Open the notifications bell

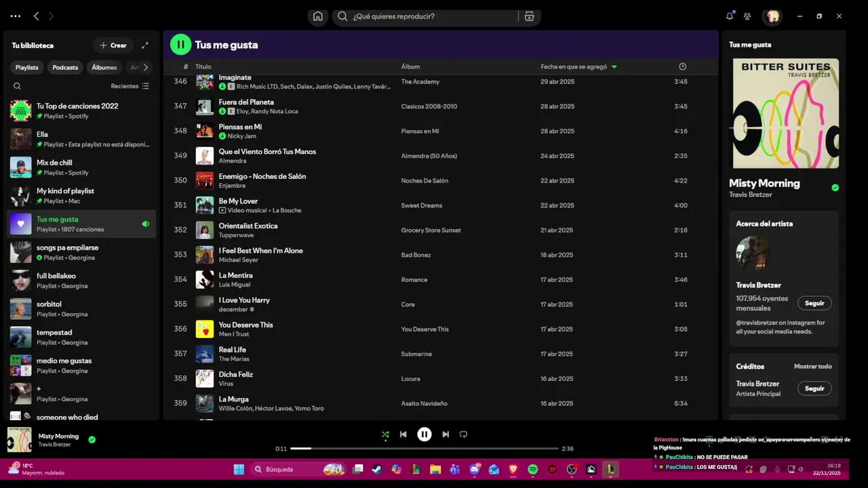click(730, 16)
